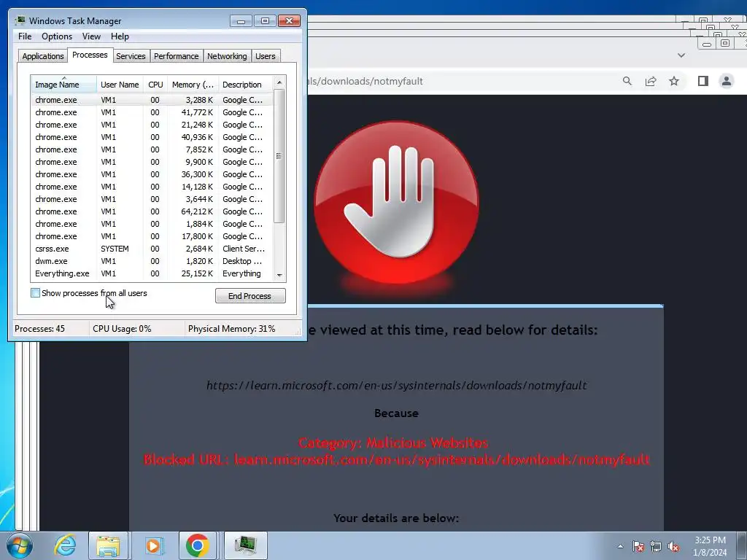Viewport: 747px width, 560px height.
Task: Click the process list scrollbar thumb
Action: tap(279, 156)
